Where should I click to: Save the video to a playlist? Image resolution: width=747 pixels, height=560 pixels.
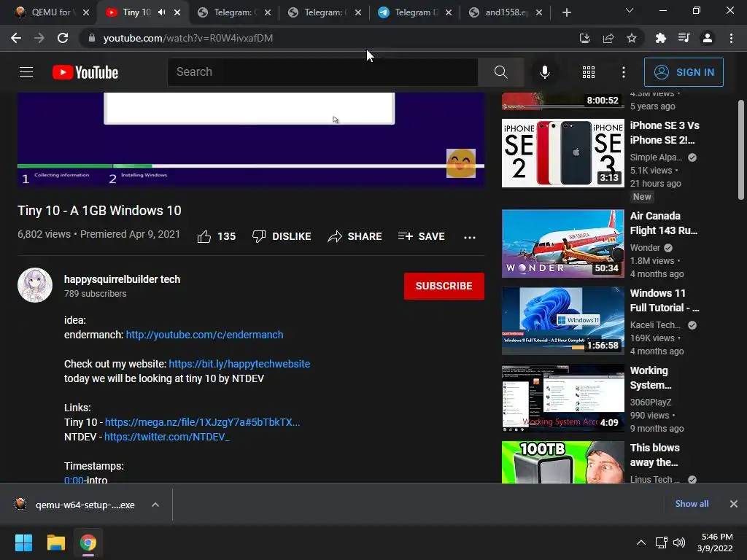coord(421,236)
